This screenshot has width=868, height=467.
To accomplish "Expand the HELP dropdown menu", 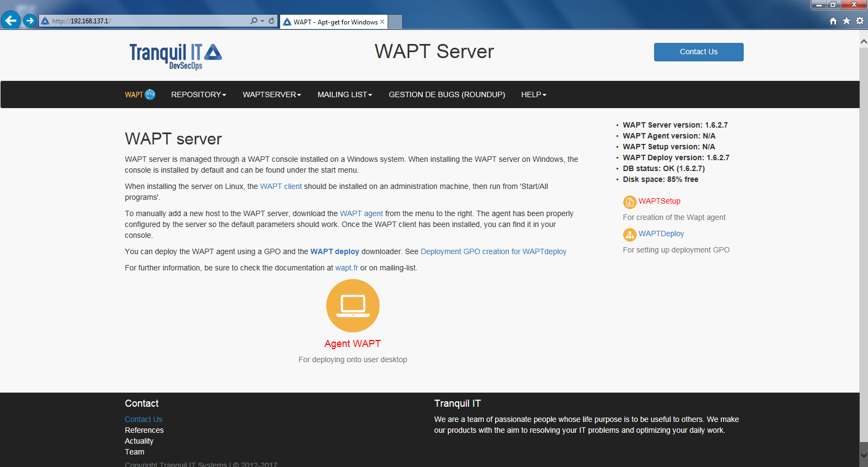I will 534,94.
